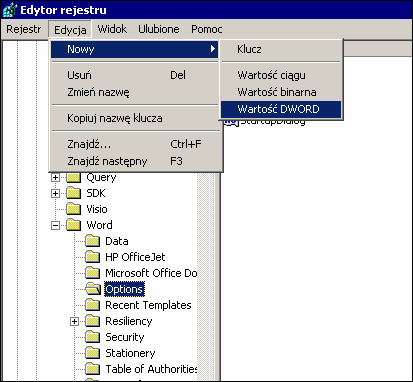
Task: Expand the Query tree node
Action: (x=55, y=178)
